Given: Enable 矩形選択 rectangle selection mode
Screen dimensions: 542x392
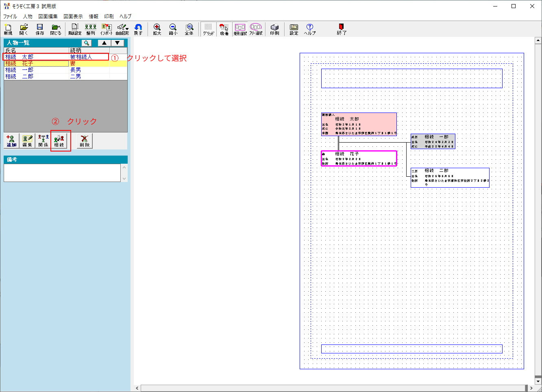Looking at the screenshot, I should pos(240,29).
